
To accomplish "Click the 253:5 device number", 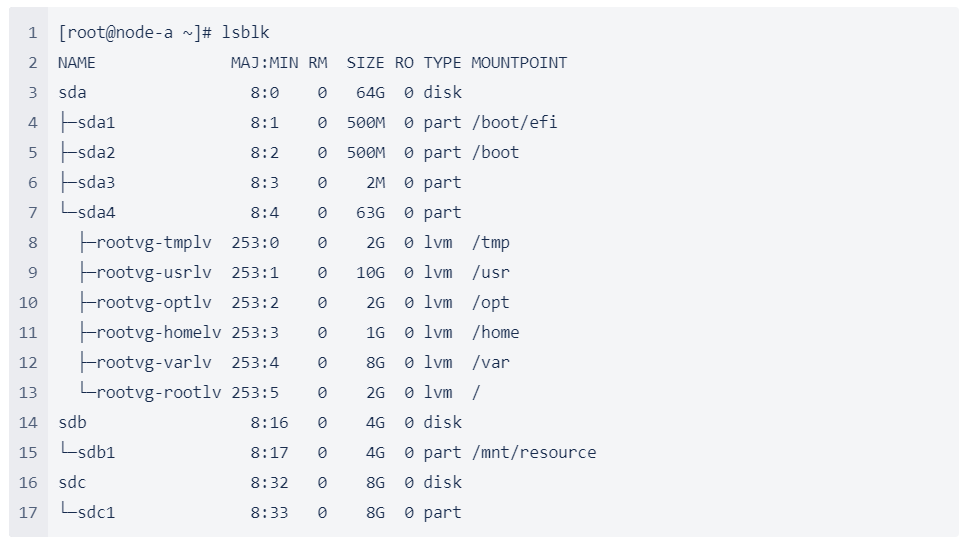I will pyautogui.click(x=255, y=393).
